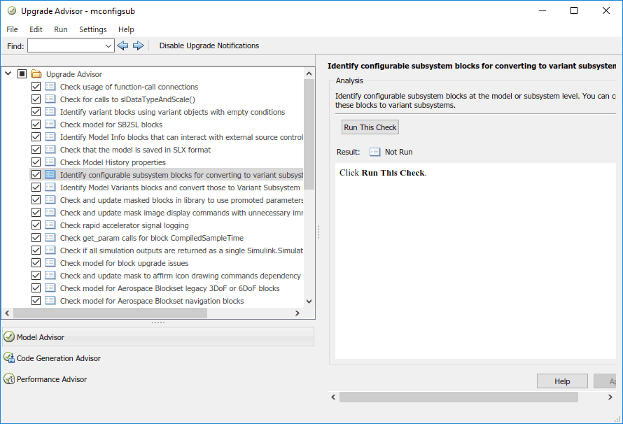Click the Upgrade Advisor title bar app icon
The image size is (623, 424).
pyautogui.click(x=12, y=11)
